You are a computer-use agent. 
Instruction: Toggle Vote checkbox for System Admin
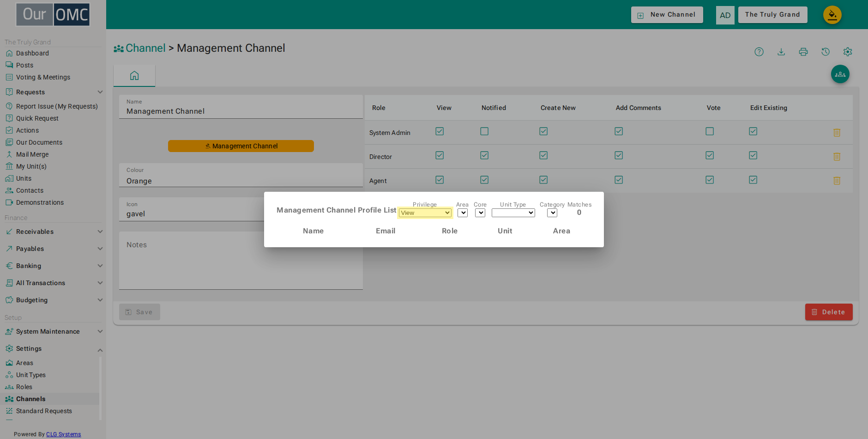pos(710,131)
